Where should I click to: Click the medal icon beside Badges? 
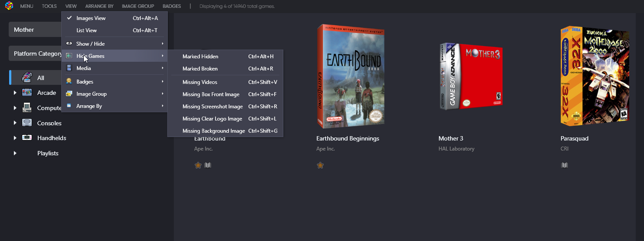69,81
